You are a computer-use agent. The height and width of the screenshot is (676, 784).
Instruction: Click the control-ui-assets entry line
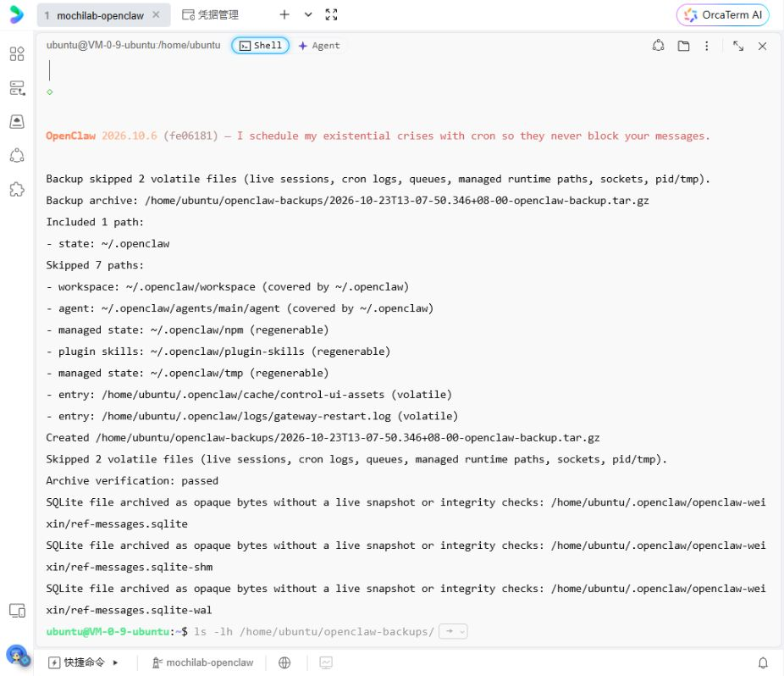coord(249,395)
